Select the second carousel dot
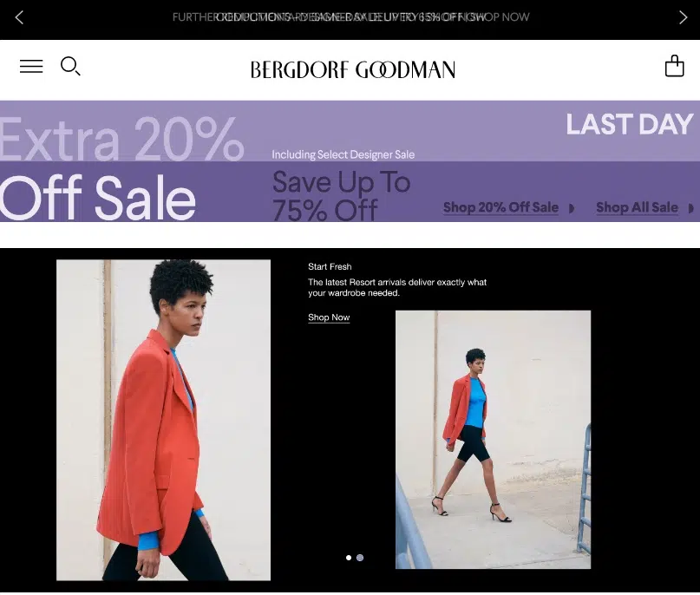Viewport: 700px width, 595px height. coord(360,558)
